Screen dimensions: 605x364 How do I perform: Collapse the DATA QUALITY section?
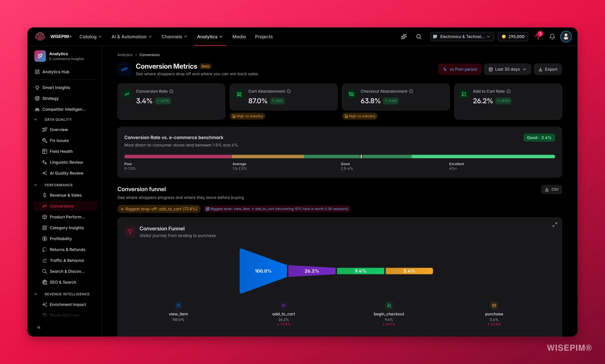point(36,119)
